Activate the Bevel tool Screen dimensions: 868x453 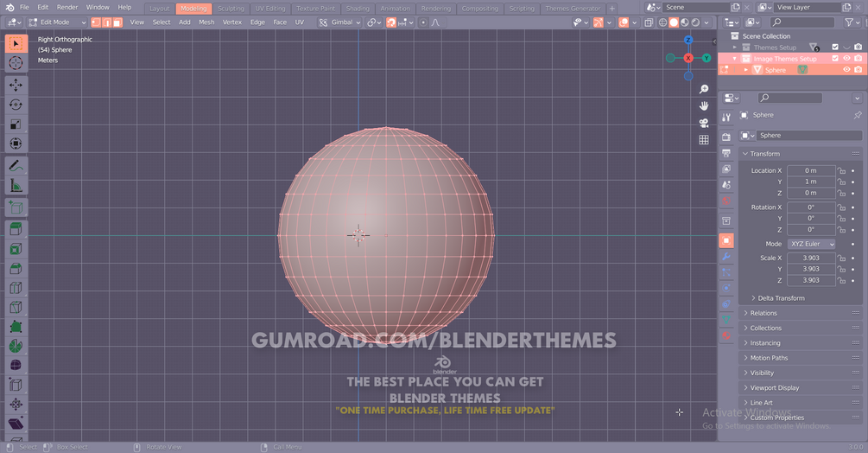tap(16, 269)
